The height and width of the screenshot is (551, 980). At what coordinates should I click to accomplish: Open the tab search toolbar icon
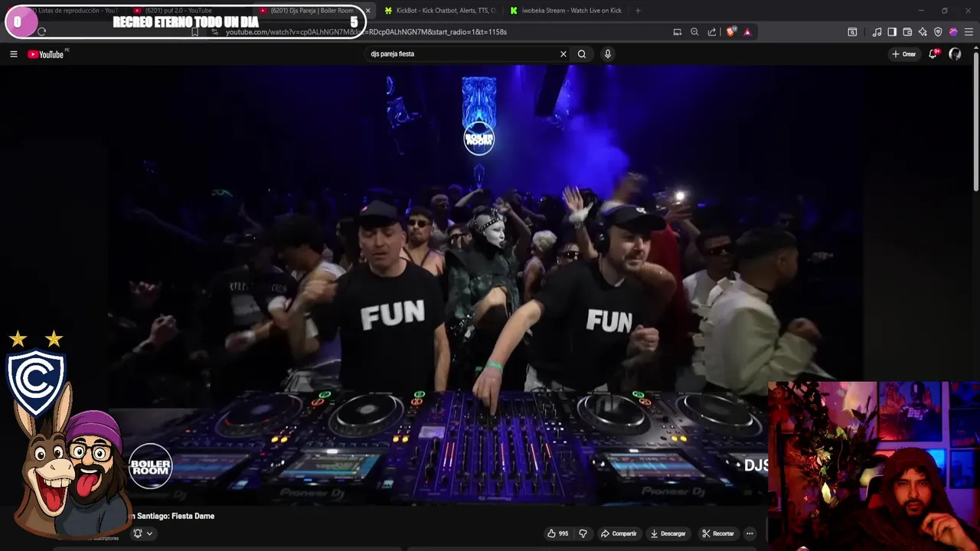852,32
